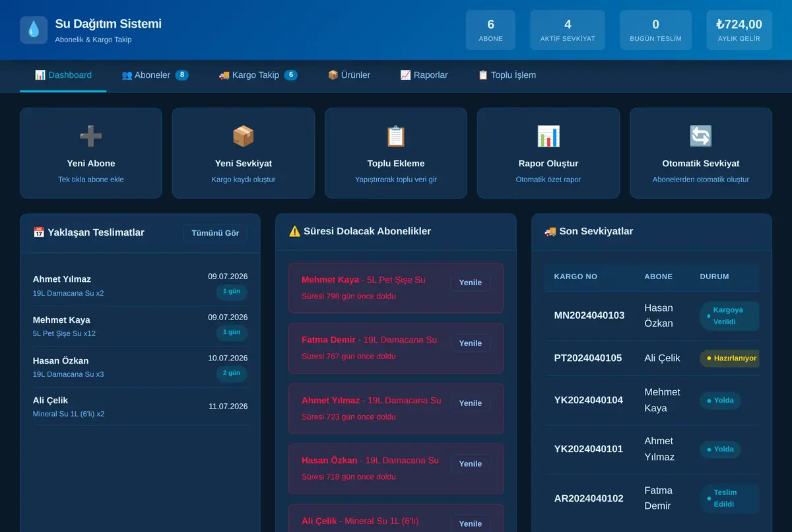The width and height of the screenshot is (792, 532).
Task: Click cargo number MN2024040103
Action: (x=589, y=316)
